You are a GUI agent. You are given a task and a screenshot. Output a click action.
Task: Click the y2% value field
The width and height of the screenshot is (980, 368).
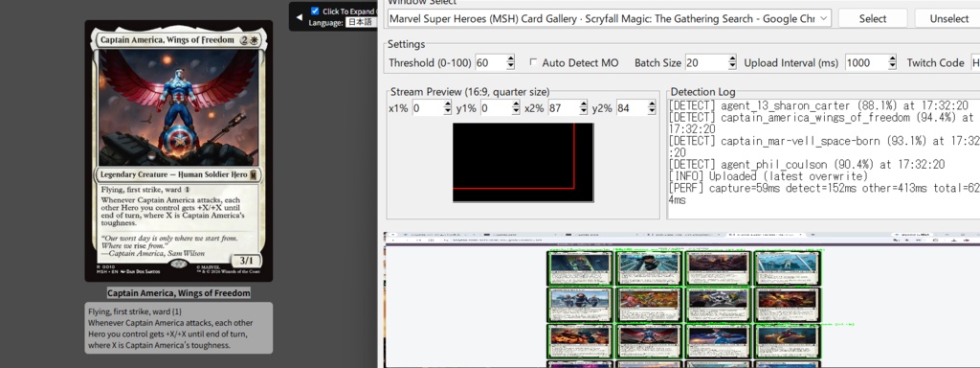coord(632,107)
